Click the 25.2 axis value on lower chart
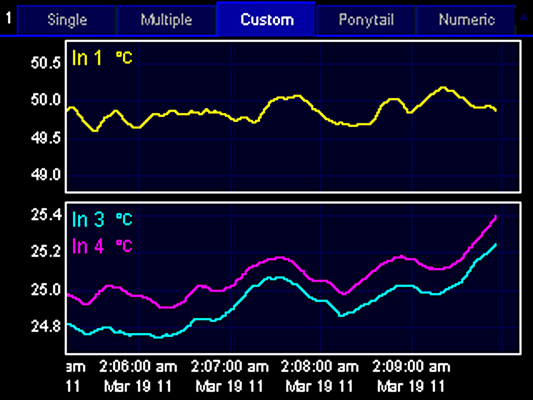 46,251
